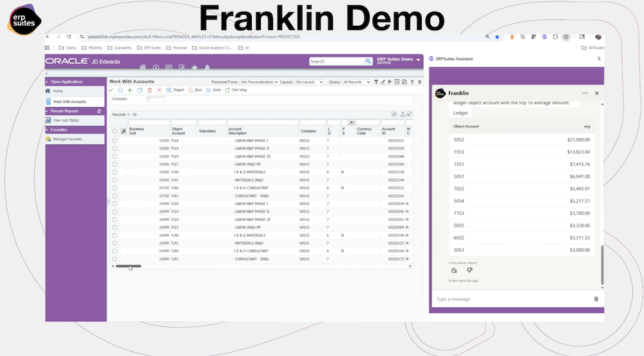Open the ERP Suites Demo user dropdown
The image size is (644, 356).
399,61
